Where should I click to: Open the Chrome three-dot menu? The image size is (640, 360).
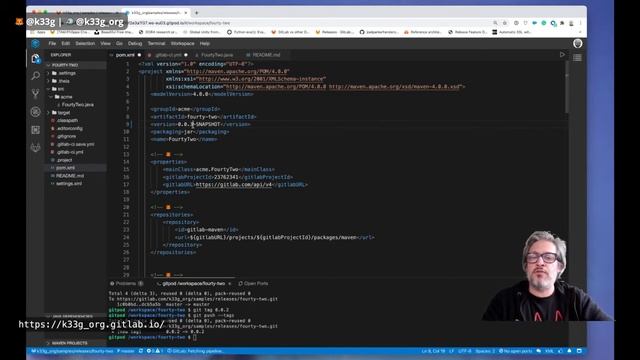(580, 23)
